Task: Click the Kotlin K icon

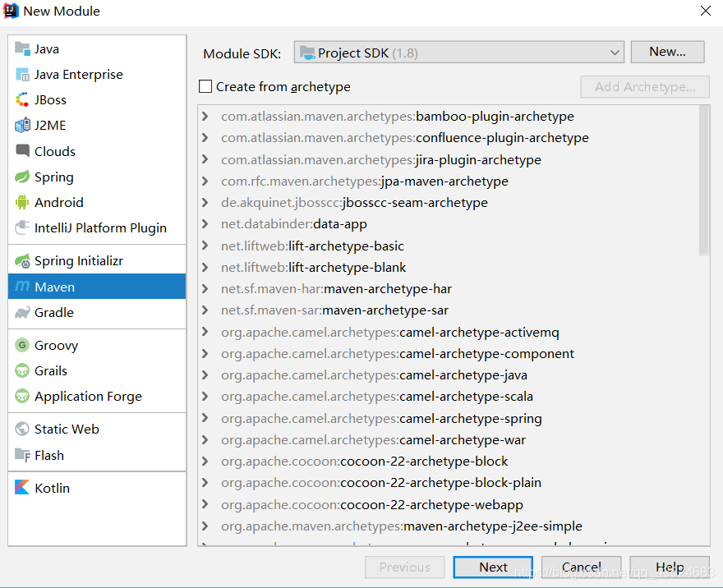Action: 22,488
